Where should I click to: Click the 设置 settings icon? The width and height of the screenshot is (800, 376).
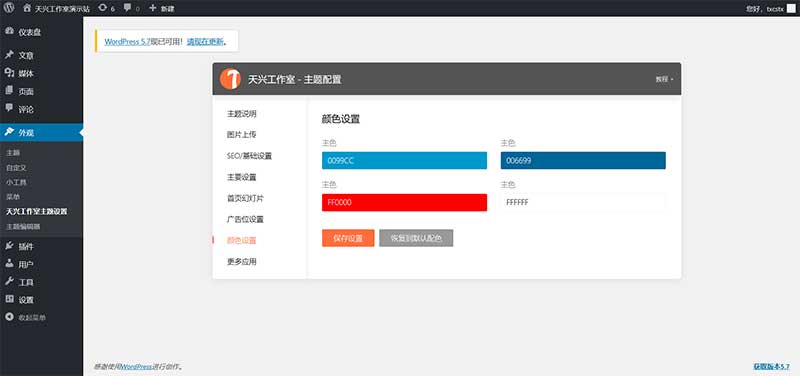tap(9, 299)
